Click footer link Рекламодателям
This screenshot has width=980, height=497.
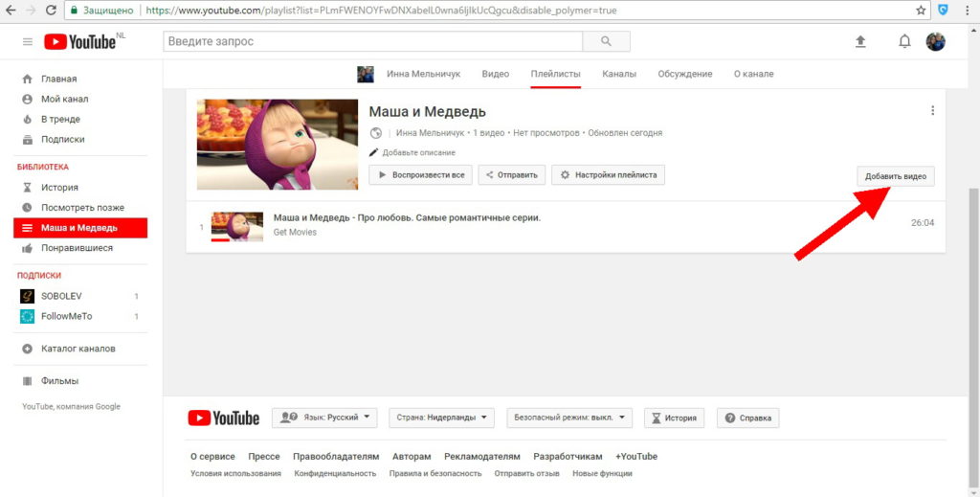pyautogui.click(x=482, y=457)
